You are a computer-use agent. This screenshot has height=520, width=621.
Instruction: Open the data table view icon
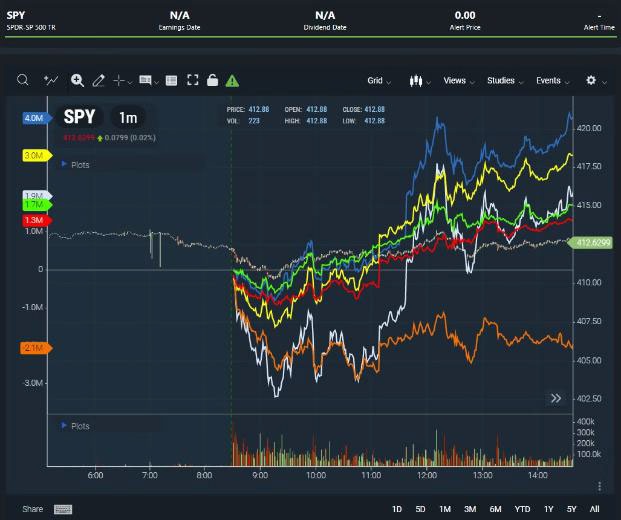[x=171, y=81]
